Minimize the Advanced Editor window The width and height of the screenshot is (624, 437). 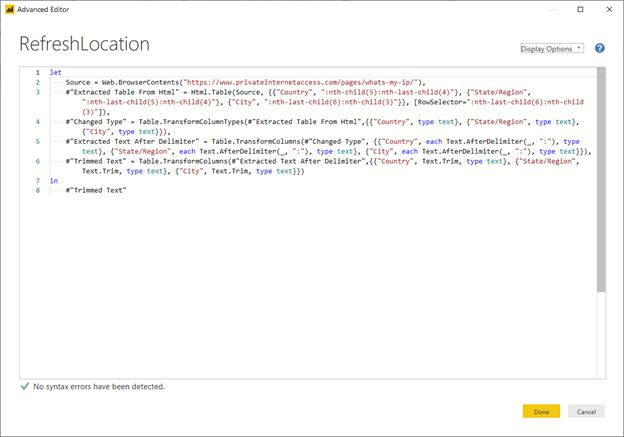[x=552, y=9]
